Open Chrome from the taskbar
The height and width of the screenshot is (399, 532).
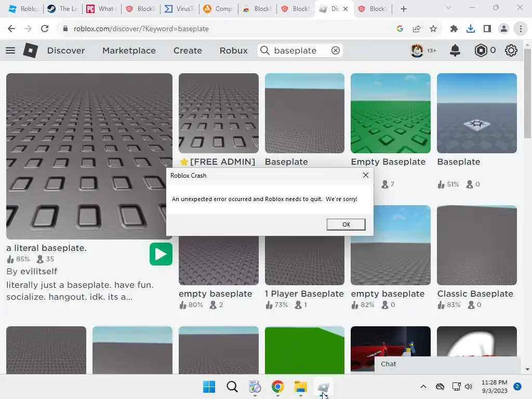coord(278,387)
